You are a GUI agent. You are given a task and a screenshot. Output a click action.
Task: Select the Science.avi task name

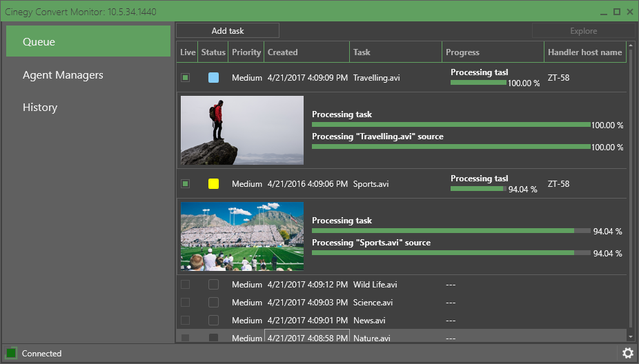(x=373, y=303)
